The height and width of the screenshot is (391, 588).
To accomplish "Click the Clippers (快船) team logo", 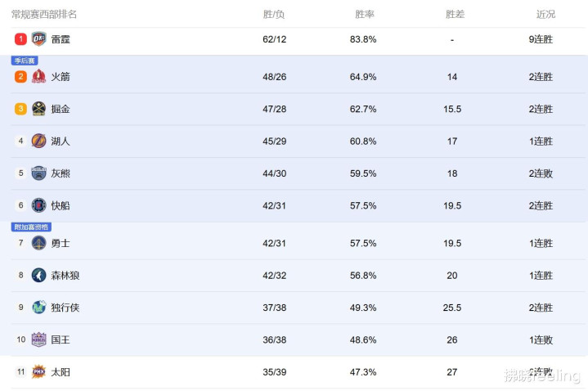I will pyautogui.click(x=39, y=205).
